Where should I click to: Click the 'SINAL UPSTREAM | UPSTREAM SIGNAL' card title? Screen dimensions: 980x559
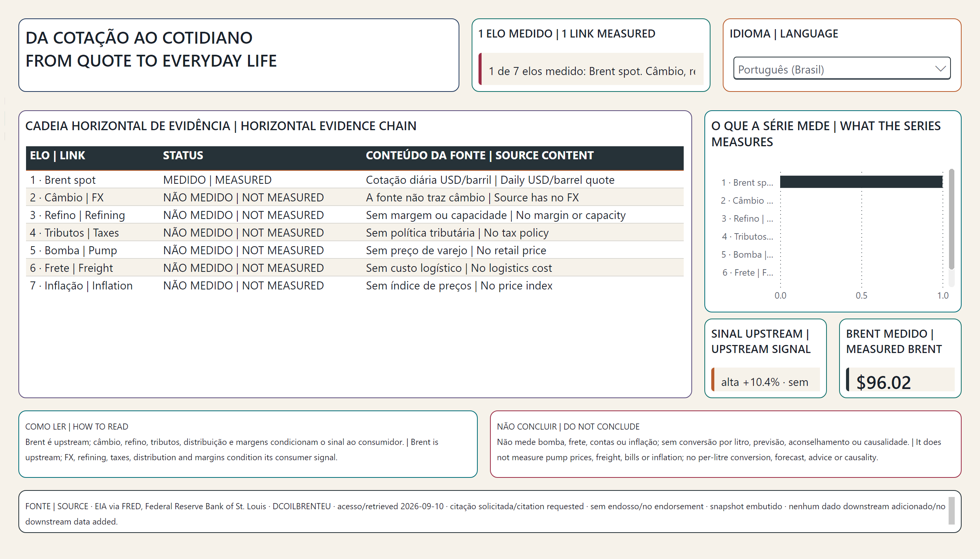(x=761, y=341)
